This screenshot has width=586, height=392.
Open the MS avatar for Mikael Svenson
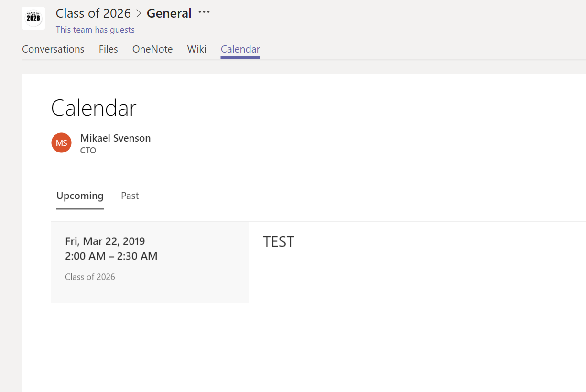click(x=61, y=142)
